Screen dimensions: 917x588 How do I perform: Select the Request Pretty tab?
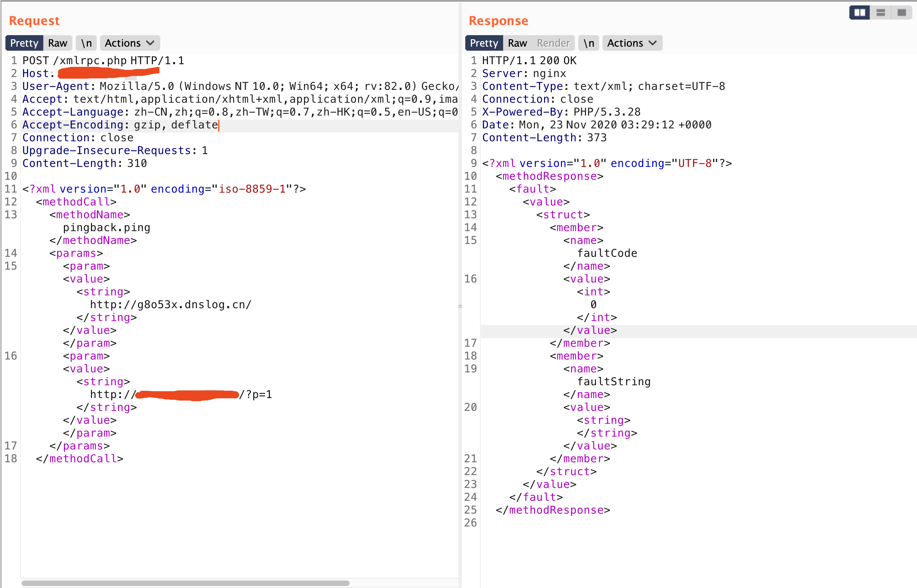(24, 43)
